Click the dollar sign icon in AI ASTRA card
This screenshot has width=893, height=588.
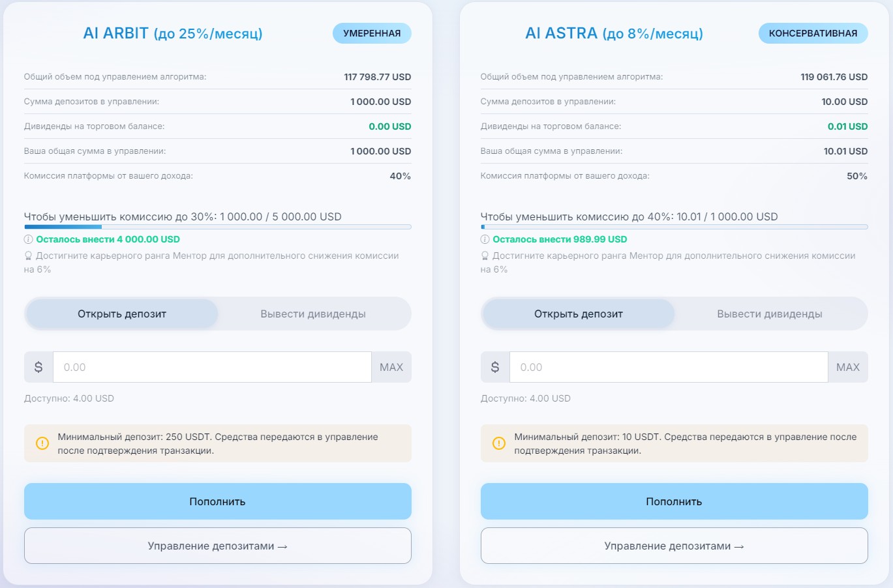coord(495,367)
